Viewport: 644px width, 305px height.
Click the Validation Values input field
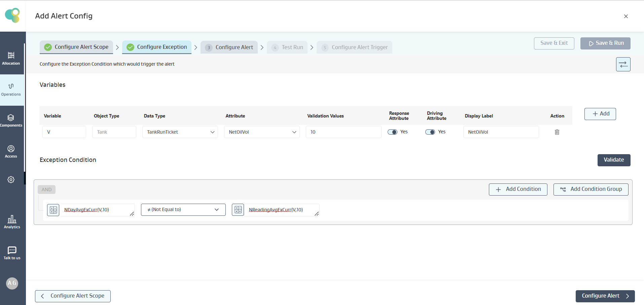click(x=343, y=132)
